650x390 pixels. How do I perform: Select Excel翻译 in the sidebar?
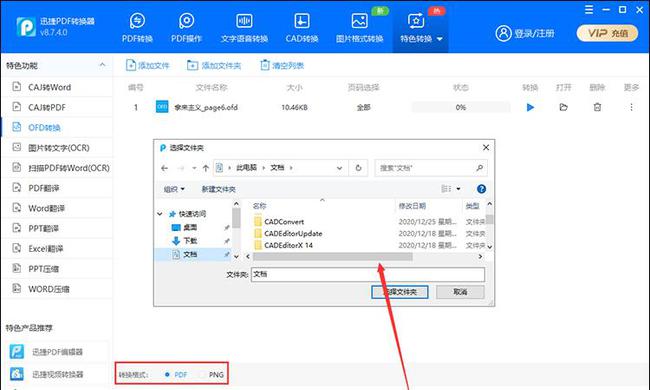pos(57,249)
